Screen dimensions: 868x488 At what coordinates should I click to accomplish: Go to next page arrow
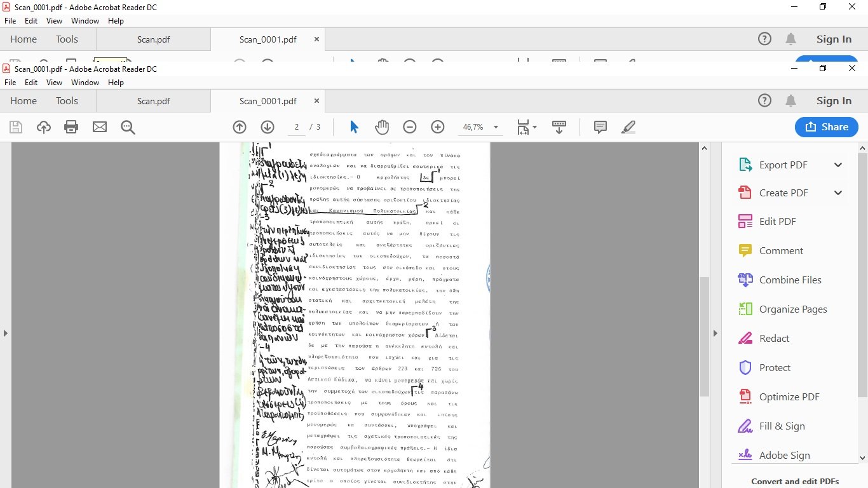[x=268, y=127]
